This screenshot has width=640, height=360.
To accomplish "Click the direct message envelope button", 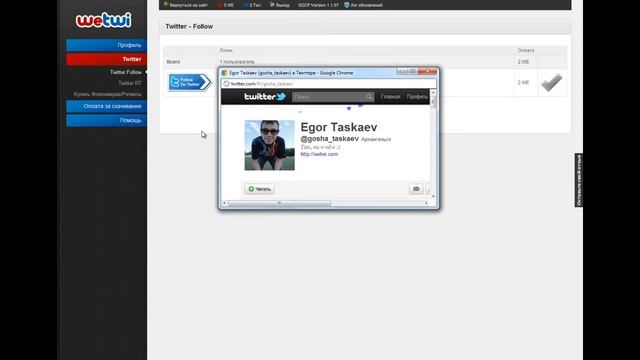I will pos(416,189).
